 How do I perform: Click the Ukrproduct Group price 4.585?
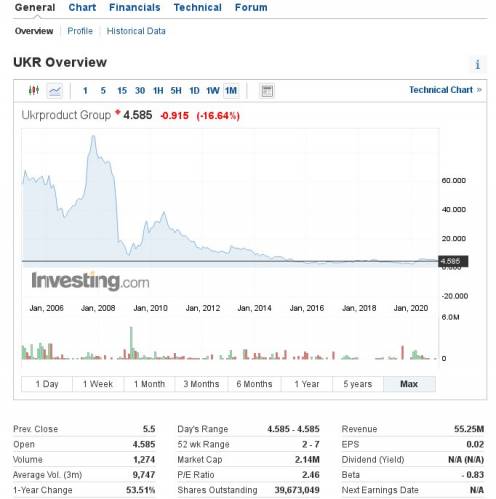[x=138, y=115]
